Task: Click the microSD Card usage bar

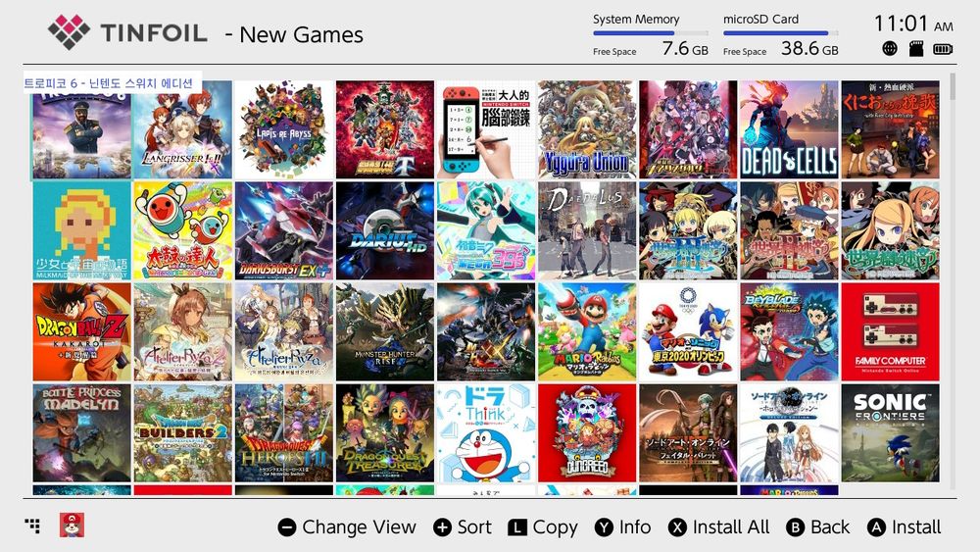Action: 781,33
